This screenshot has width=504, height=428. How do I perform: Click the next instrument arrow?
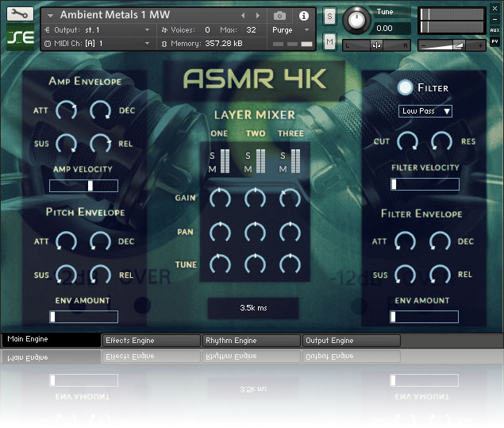(x=258, y=15)
